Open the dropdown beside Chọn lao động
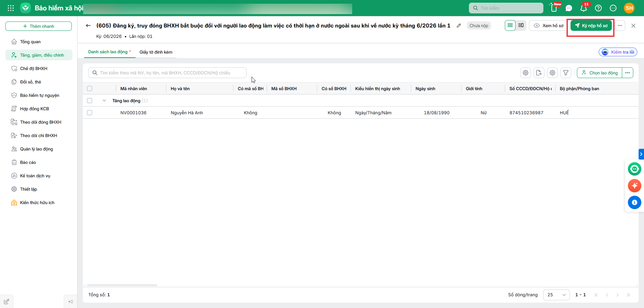This screenshot has width=644, height=308. coord(628,73)
